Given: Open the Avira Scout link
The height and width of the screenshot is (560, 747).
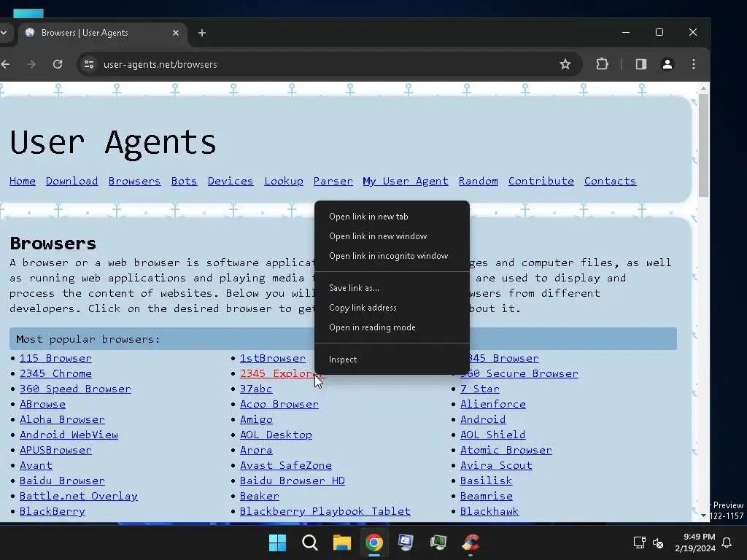Looking at the screenshot, I should tap(496, 465).
